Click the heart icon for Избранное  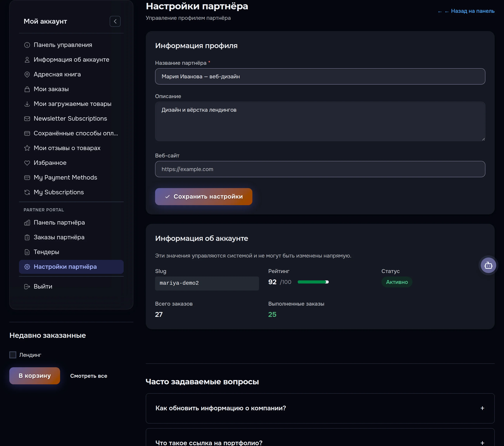[27, 163]
